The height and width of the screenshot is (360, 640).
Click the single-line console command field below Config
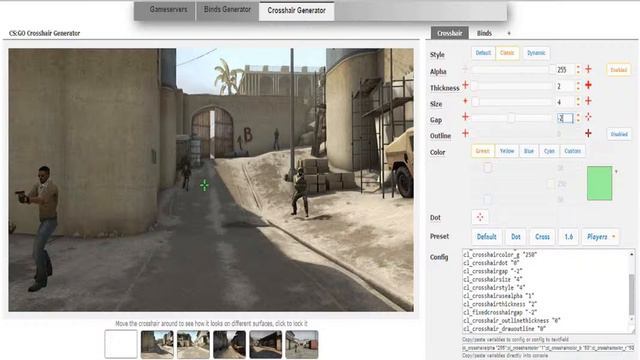point(548,348)
